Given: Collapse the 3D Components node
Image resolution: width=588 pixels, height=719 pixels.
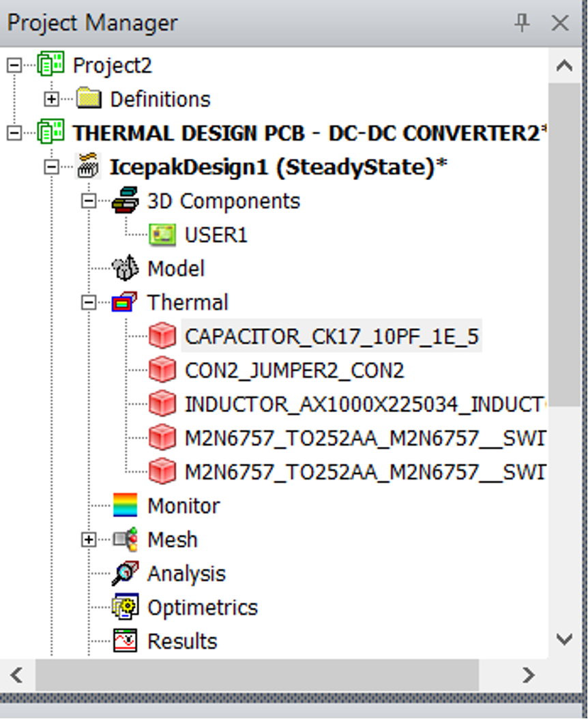Looking at the screenshot, I should [89, 201].
